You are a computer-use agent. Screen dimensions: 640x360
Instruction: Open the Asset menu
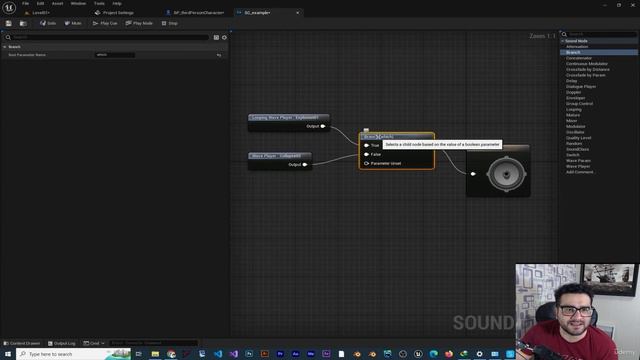[x=58, y=3]
